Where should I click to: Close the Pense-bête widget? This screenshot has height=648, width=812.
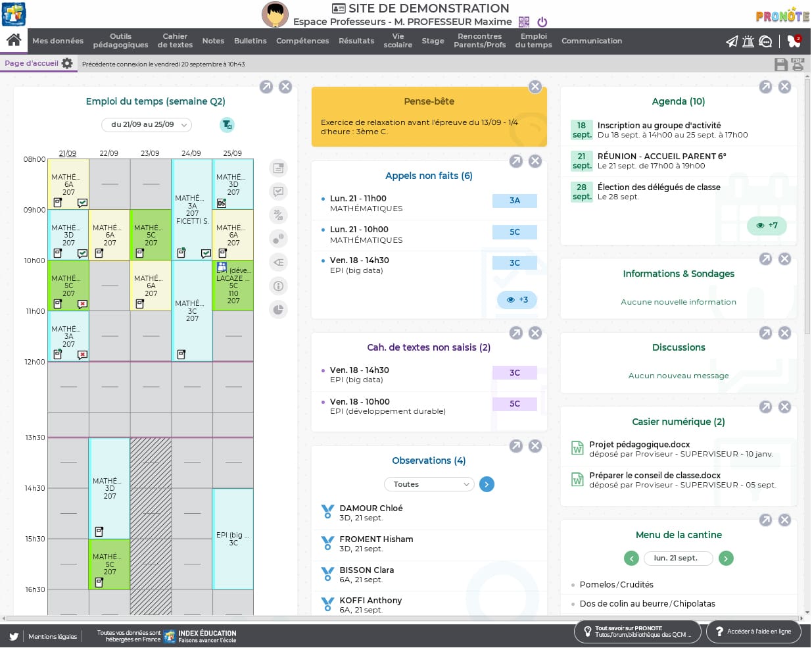pos(535,87)
